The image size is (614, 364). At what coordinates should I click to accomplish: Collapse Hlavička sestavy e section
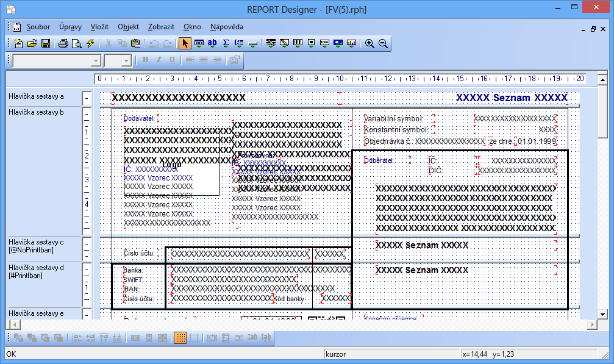(87, 314)
